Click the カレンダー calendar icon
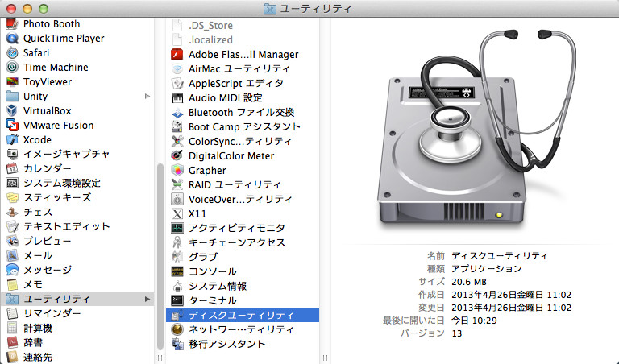Viewport: 619px width, 364px height. [x=12, y=169]
